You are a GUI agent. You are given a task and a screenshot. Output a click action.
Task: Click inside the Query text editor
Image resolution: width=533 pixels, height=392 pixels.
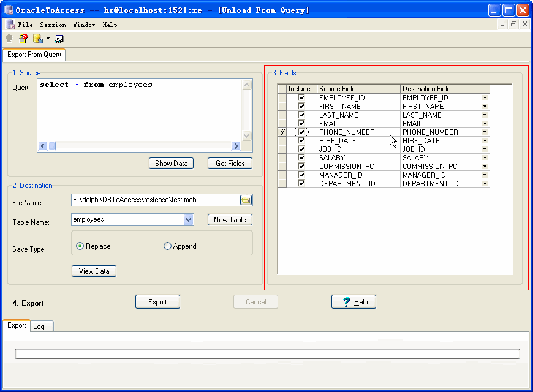pyautogui.click(x=139, y=110)
